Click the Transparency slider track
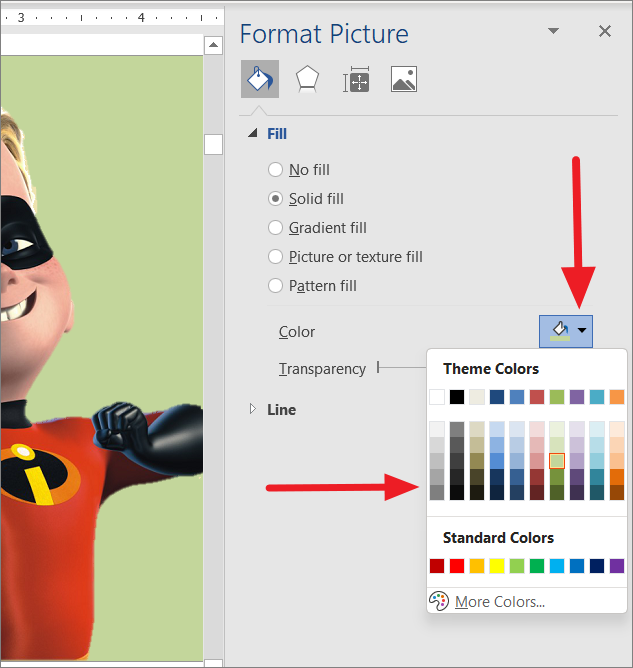 402,367
